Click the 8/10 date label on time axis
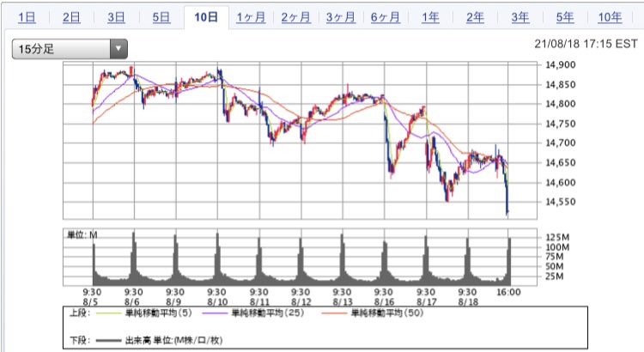 (217, 302)
